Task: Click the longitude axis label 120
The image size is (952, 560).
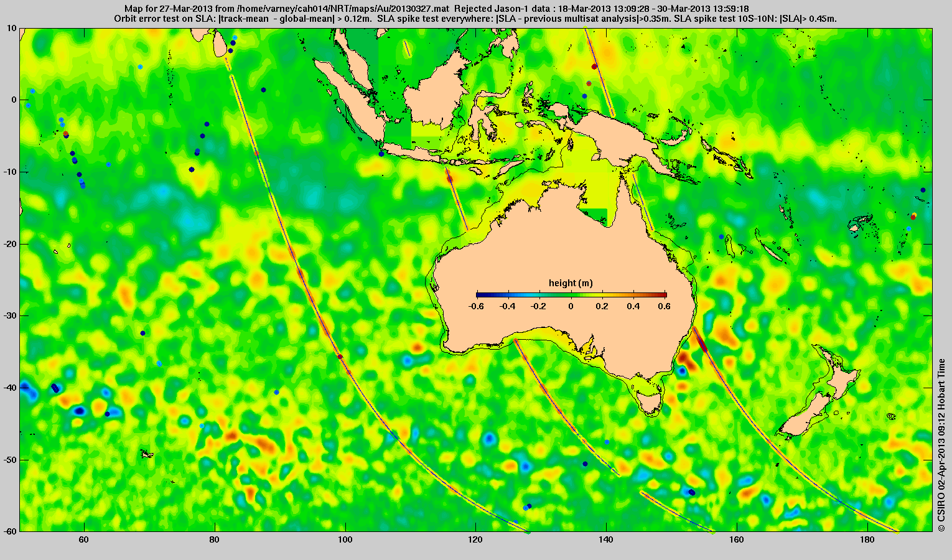Action: point(475,539)
